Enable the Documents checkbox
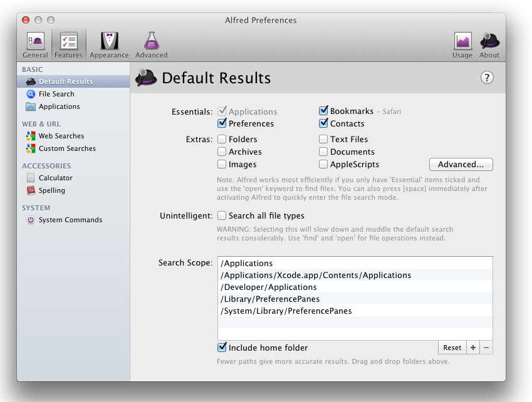 click(323, 152)
